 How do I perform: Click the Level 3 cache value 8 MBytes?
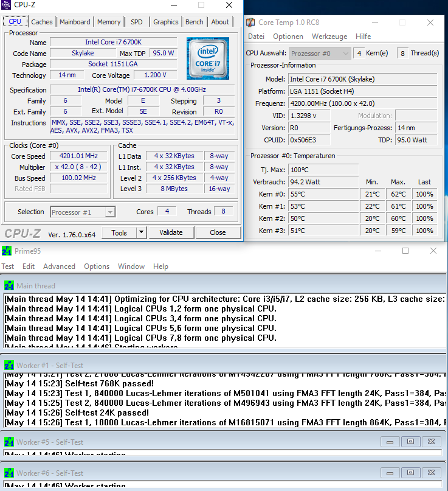[x=174, y=189]
